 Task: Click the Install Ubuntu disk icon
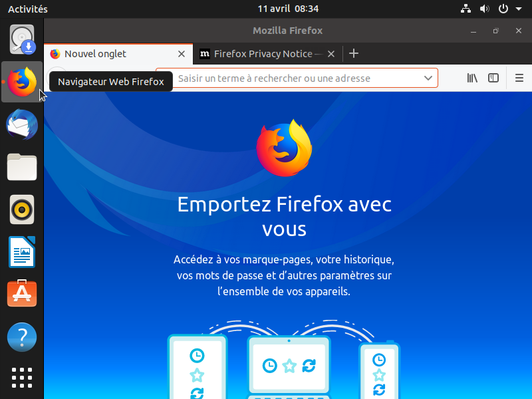click(22, 39)
